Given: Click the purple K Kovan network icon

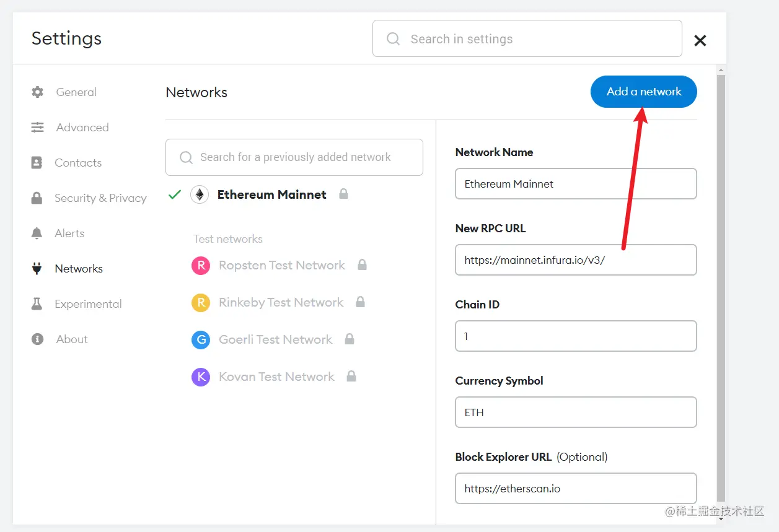Looking at the screenshot, I should coord(201,377).
